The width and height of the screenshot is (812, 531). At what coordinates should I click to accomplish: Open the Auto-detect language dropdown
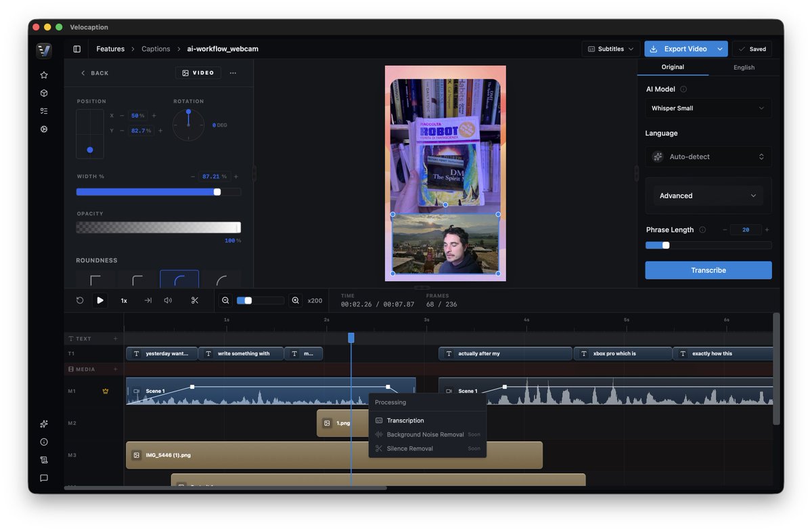708,156
